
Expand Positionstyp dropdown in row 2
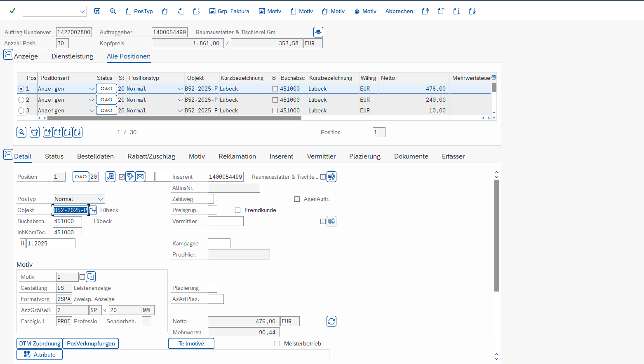point(180,100)
